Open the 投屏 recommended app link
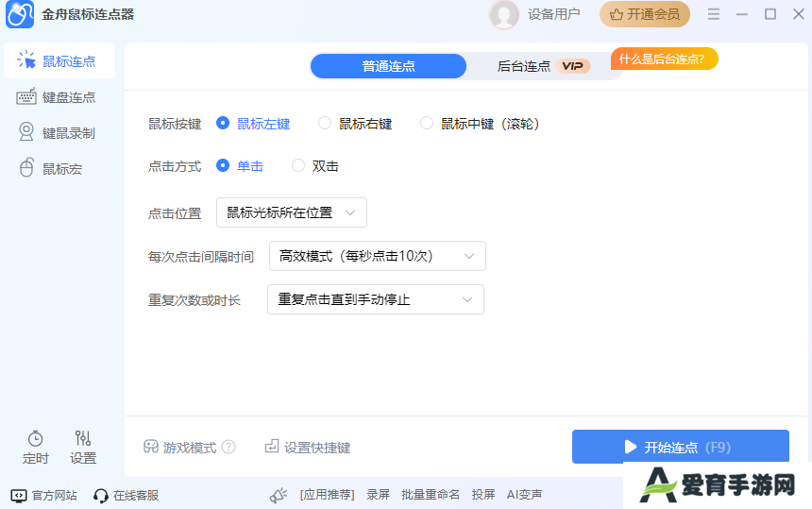812x509 pixels. click(x=483, y=495)
